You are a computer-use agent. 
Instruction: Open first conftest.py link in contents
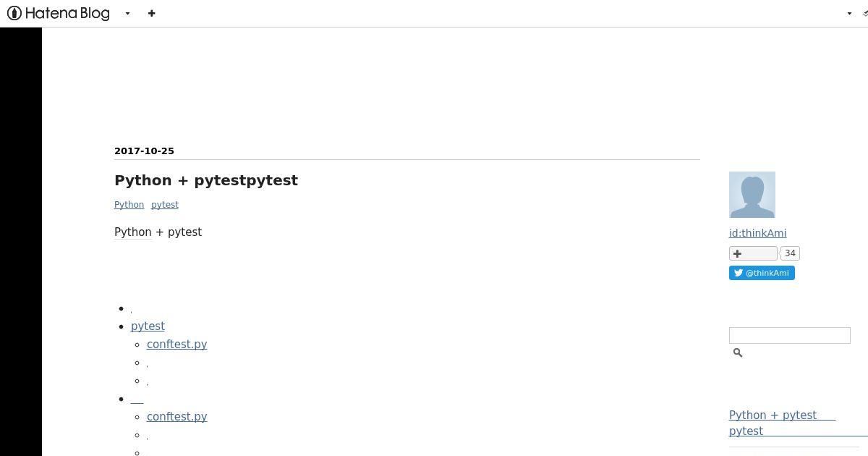pyautogui.click(x=176, y=345)
